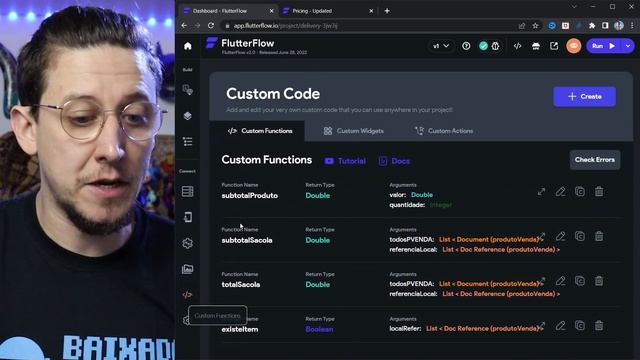Delete the subtotalSacola function
Screen dimensions: 640x360
click(x=599, y=236)
